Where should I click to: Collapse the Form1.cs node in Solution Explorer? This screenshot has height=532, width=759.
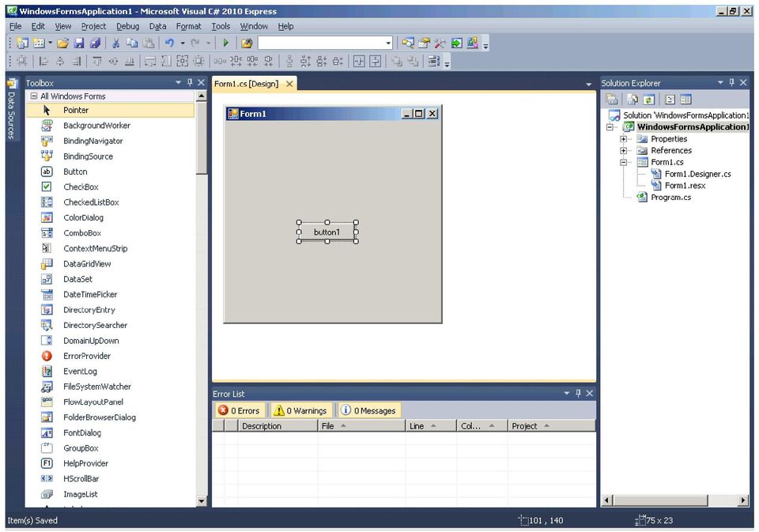(624, 162)
